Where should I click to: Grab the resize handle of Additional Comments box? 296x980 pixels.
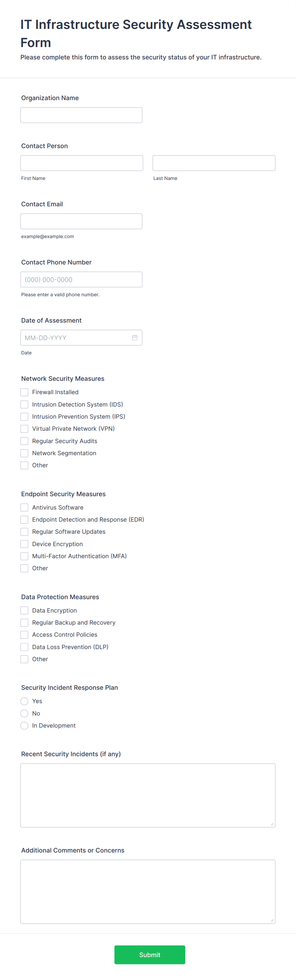(271, 920)
